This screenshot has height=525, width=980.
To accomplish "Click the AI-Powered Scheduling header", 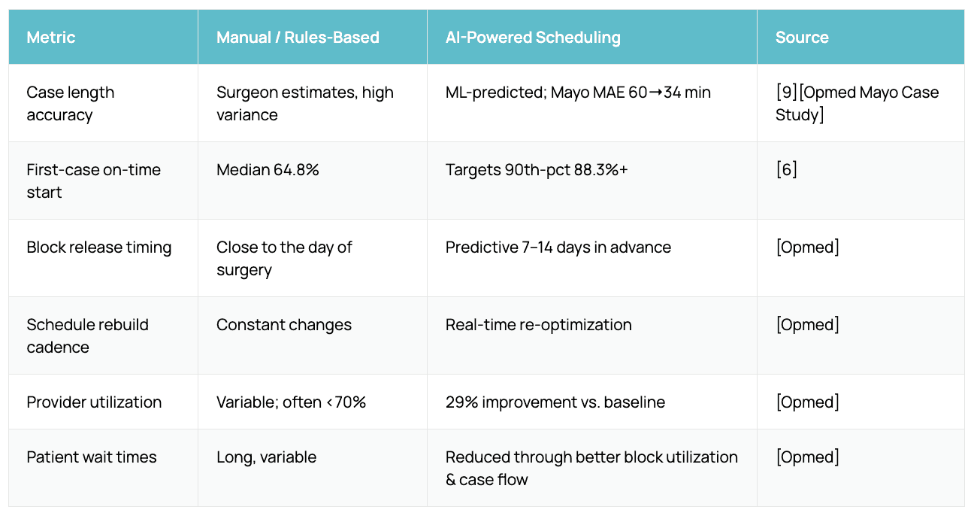I will (533, 38).
